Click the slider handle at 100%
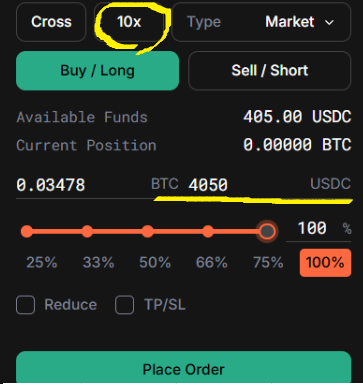 267,231
